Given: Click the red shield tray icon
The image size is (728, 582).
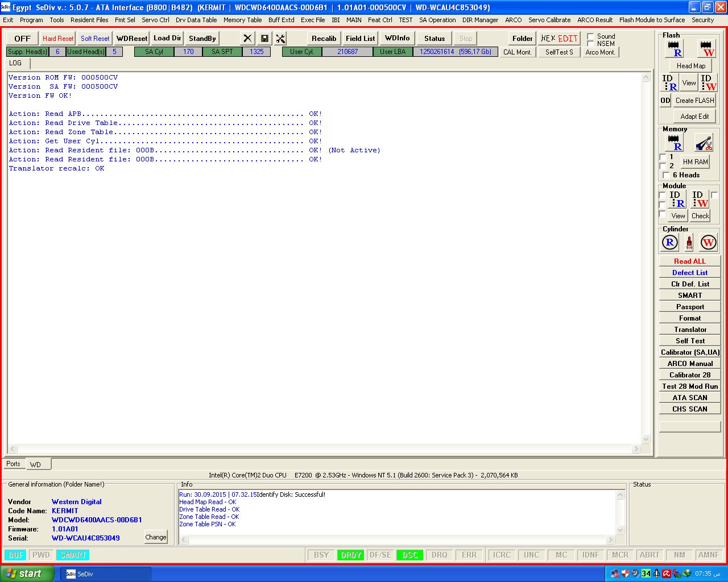Looking at the screenshot, I should (625, 573).
